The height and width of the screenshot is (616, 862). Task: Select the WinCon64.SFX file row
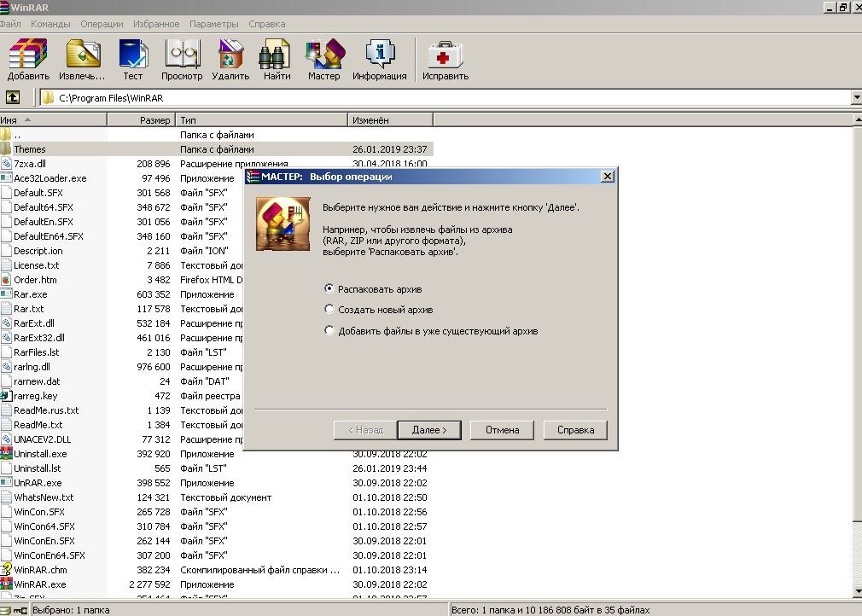pos(217,526)
